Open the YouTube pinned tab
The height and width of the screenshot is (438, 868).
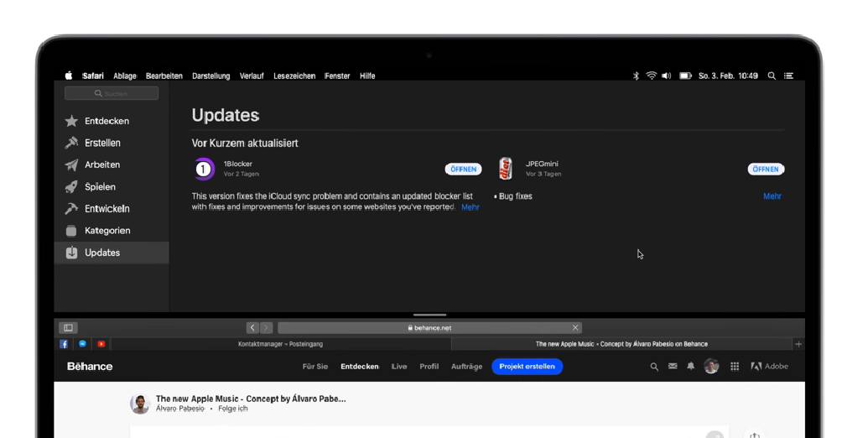tap(101, 344)
